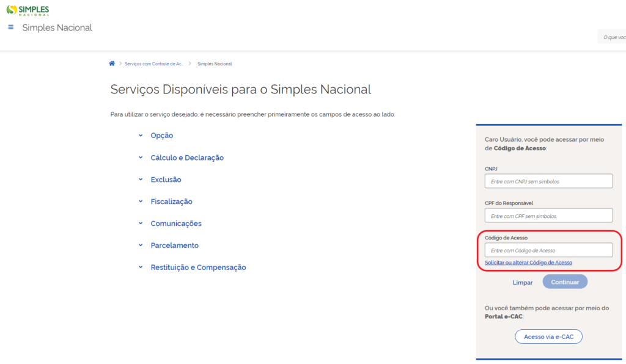Viewport: 626px width, 364px height.
Task: Open Restituição e Compensação section
Action: (198, 268)
